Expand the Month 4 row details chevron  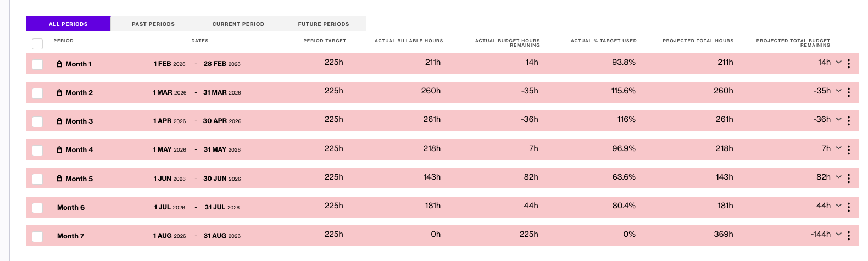coord(838,148)
